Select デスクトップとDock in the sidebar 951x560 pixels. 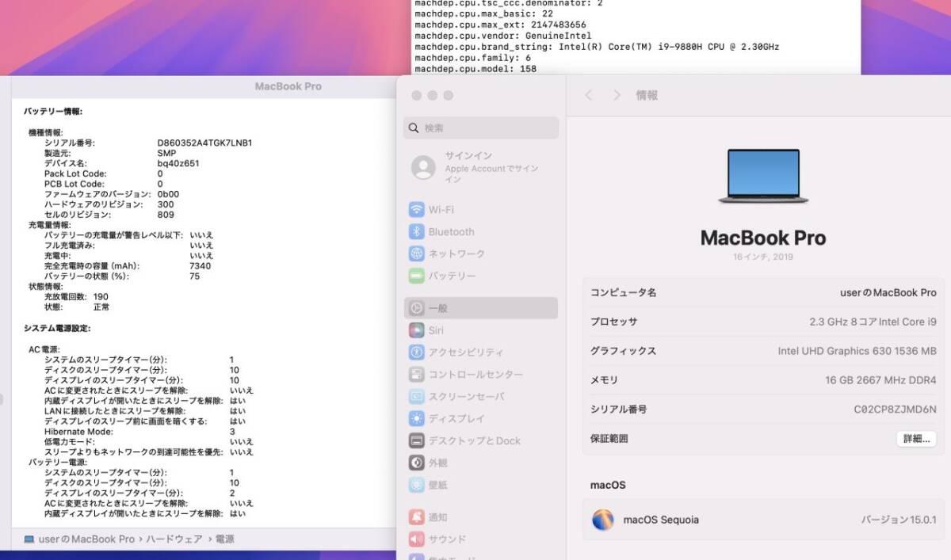click(x=472, y=440)
